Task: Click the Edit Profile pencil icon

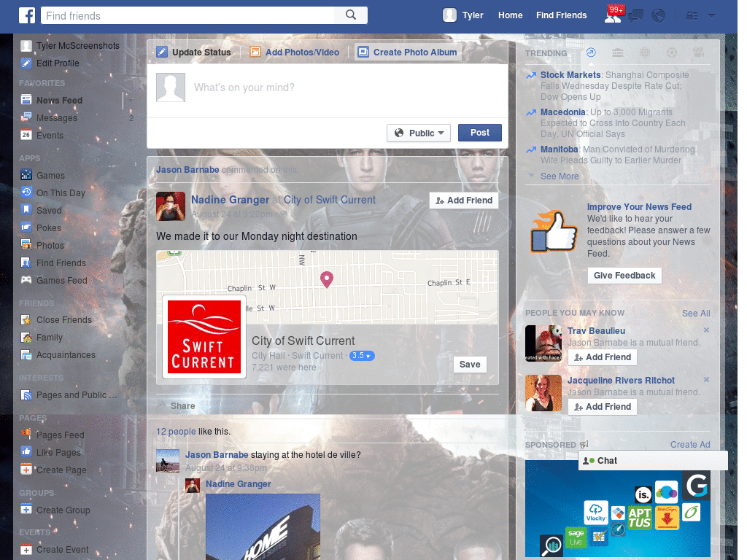Action: [x=26, y=63]
